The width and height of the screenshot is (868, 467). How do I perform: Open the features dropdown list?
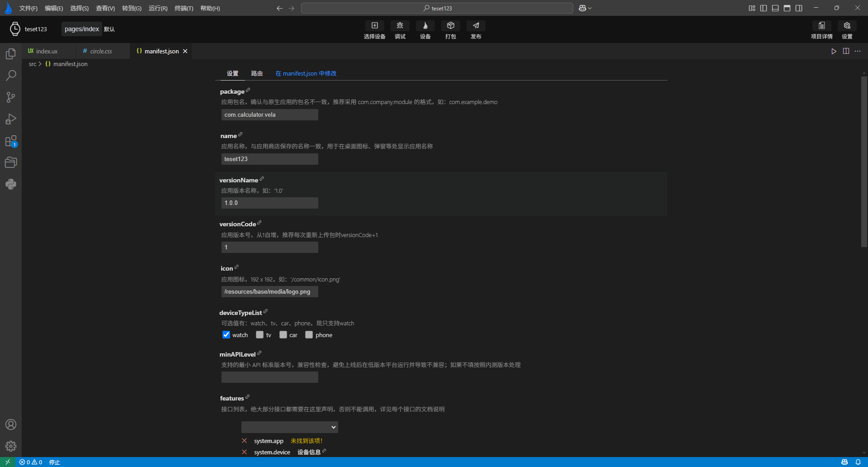[x=289, y=427]
